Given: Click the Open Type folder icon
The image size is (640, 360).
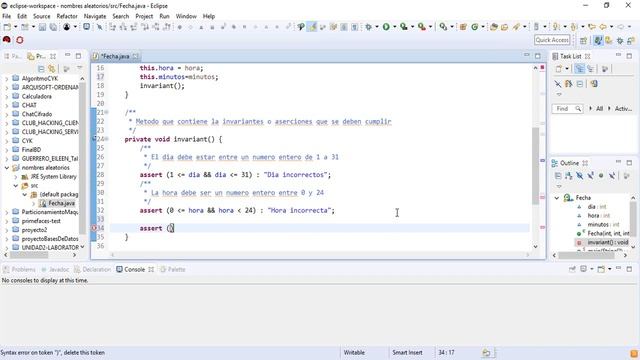Looking at the screenshot, I should (493, 27).
